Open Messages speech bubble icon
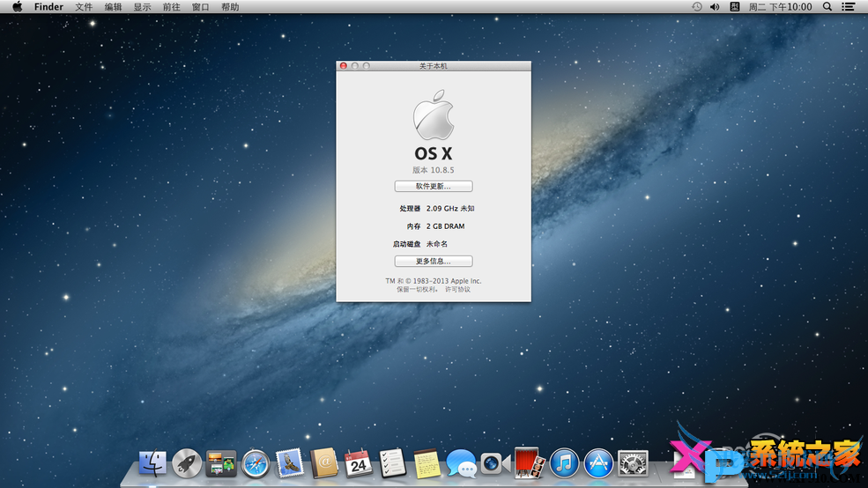The width and height of the screenshot is (868, 488). coord(461,462)
